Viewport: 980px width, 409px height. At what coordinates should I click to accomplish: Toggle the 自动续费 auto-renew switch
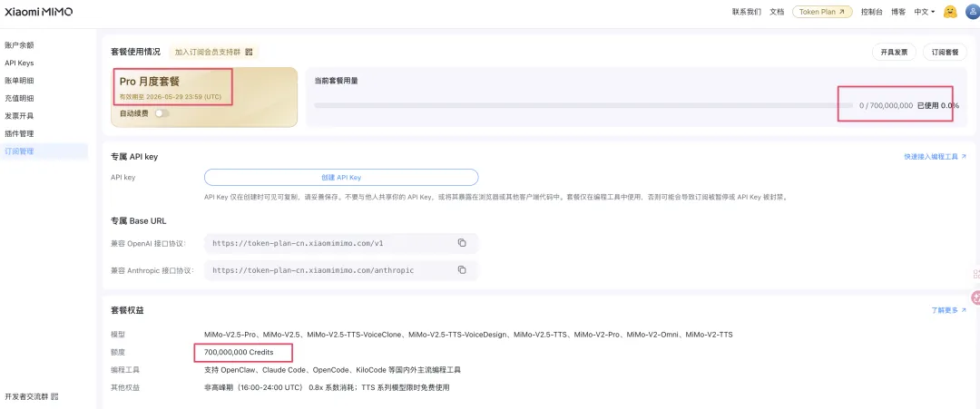162,113
